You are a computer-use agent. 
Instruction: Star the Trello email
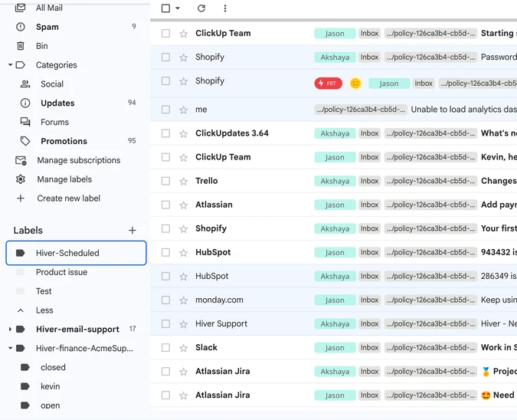click(184, 181)
